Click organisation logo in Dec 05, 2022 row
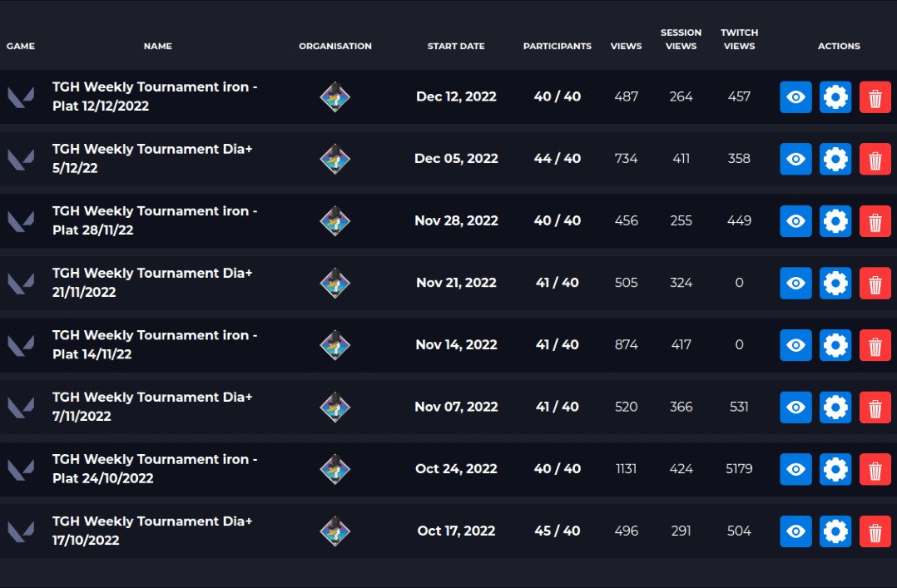This screenshot has height=588, width=897. (x=335, y=159)
